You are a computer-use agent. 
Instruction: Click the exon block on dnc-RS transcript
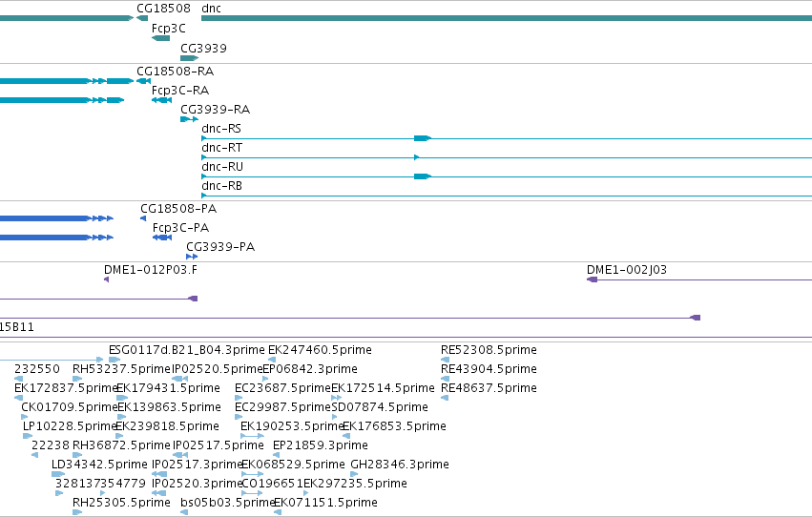(x=422, y=138)
